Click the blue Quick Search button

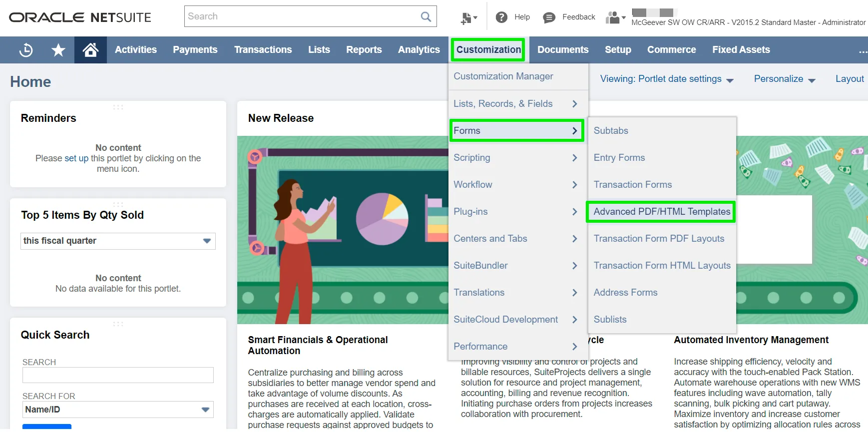(47, 428)
